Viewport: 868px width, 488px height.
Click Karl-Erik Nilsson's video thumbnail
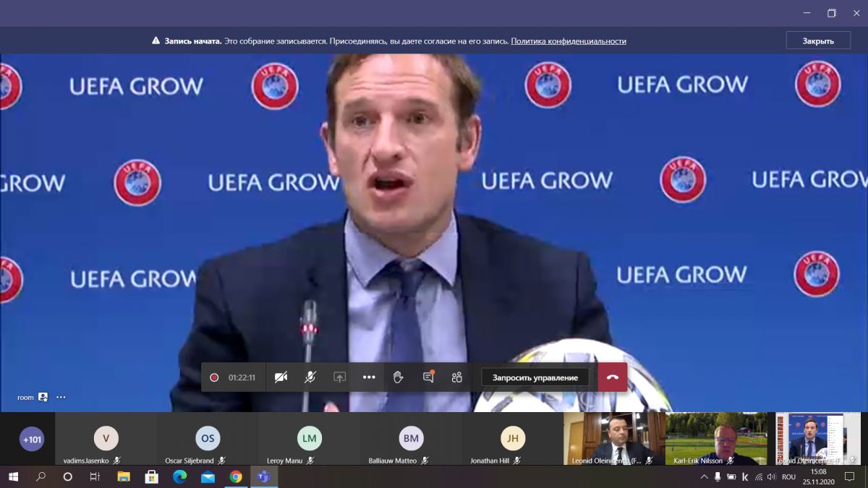(716, 438)
